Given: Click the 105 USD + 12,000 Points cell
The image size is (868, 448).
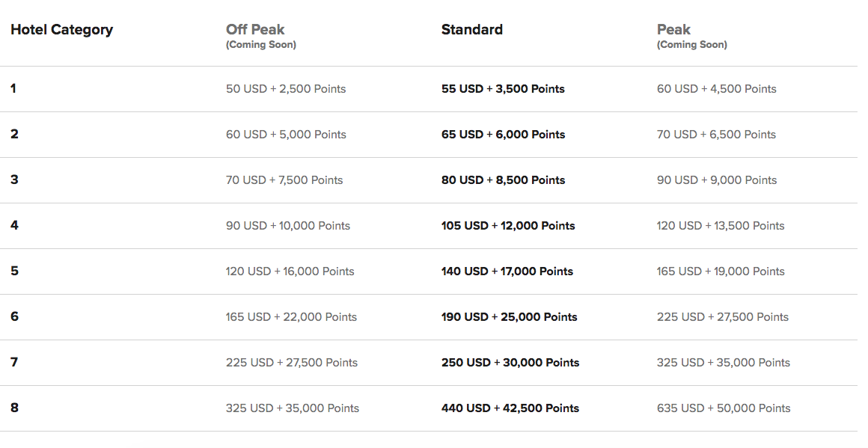Looking at the screenshot, I should (508, 226).
